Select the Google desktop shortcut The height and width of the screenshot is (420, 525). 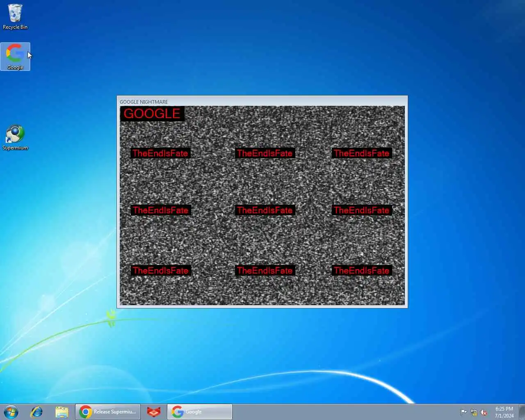coord(15,57)
